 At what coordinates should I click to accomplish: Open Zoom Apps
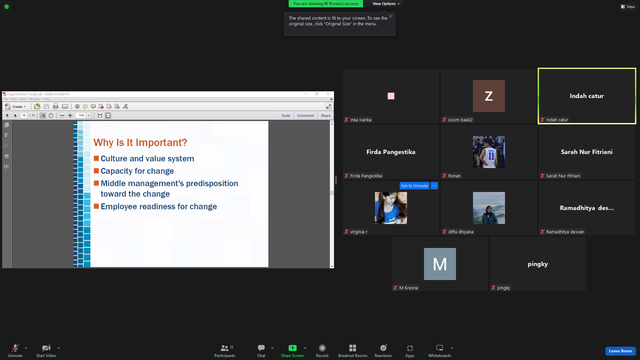pos(409,350)
